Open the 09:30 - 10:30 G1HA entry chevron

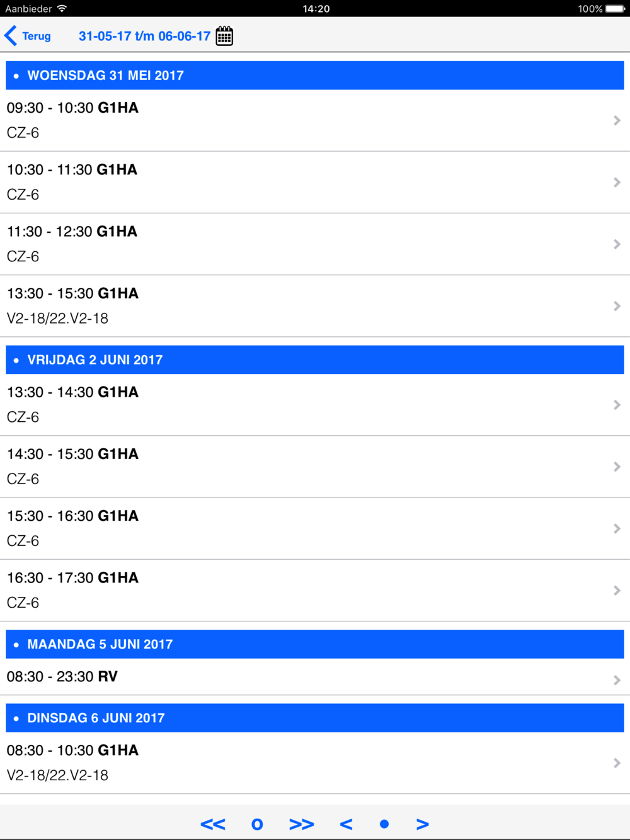[617, 120]
